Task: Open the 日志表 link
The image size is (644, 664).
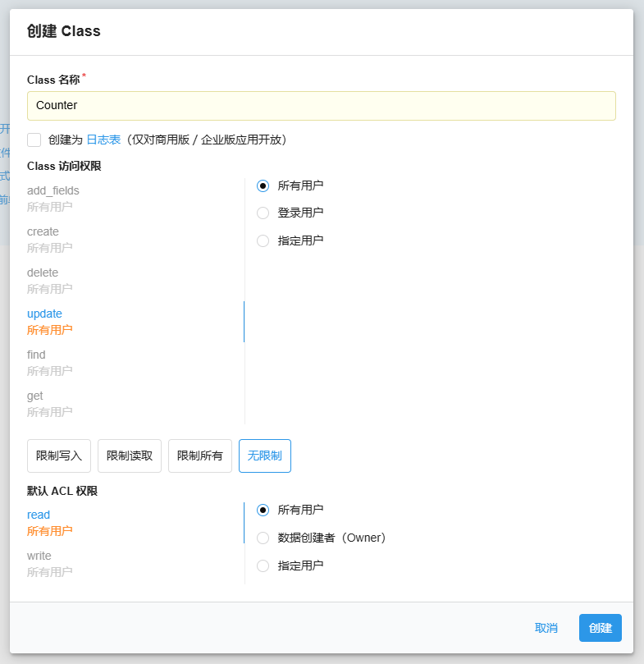Action: point(103,140)
